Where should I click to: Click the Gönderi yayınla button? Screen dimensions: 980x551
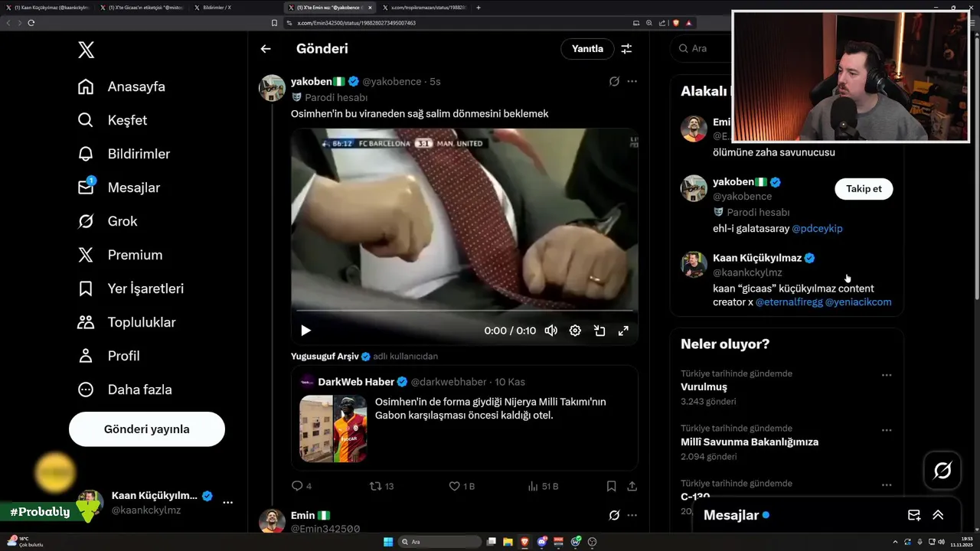coord(147,429)
